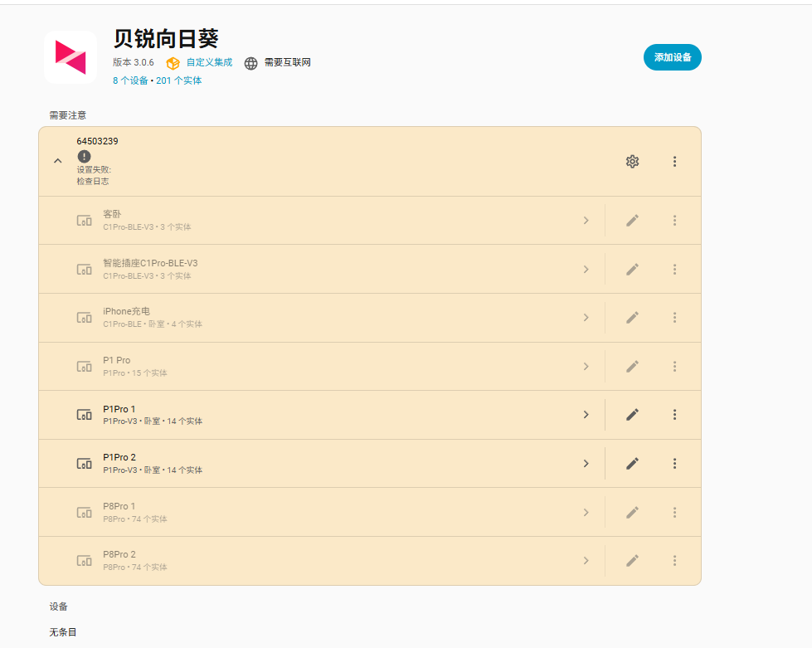
Task: Click the 需要注意 section heading
Action: pos(67,115)
